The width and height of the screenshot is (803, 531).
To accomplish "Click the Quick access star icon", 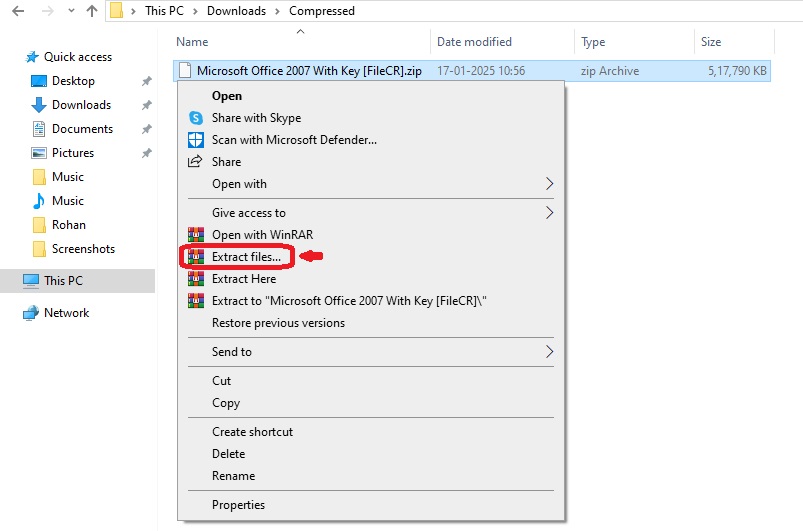I will point(32,57).
